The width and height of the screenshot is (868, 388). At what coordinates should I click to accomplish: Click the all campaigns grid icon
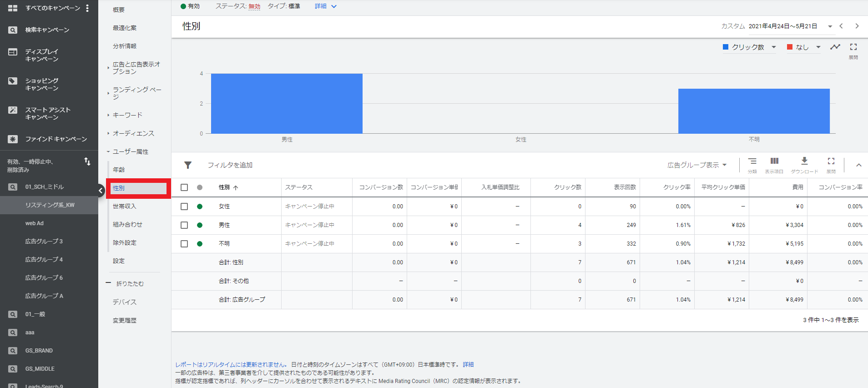click(x=13, y=8)
